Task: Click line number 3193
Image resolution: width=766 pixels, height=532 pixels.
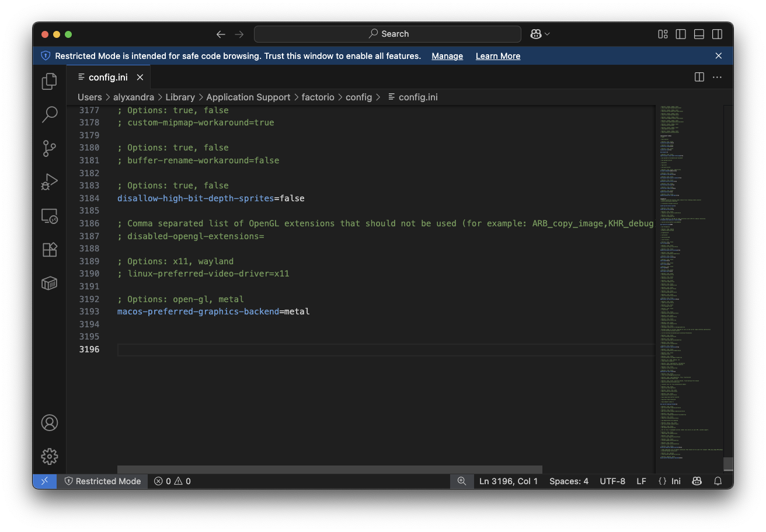Action: (x=89, y=311)
